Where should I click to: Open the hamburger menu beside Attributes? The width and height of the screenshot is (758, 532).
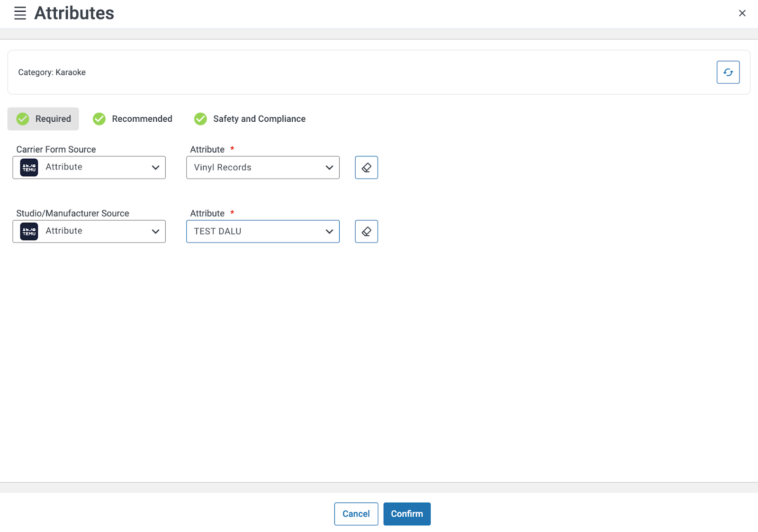20,13
